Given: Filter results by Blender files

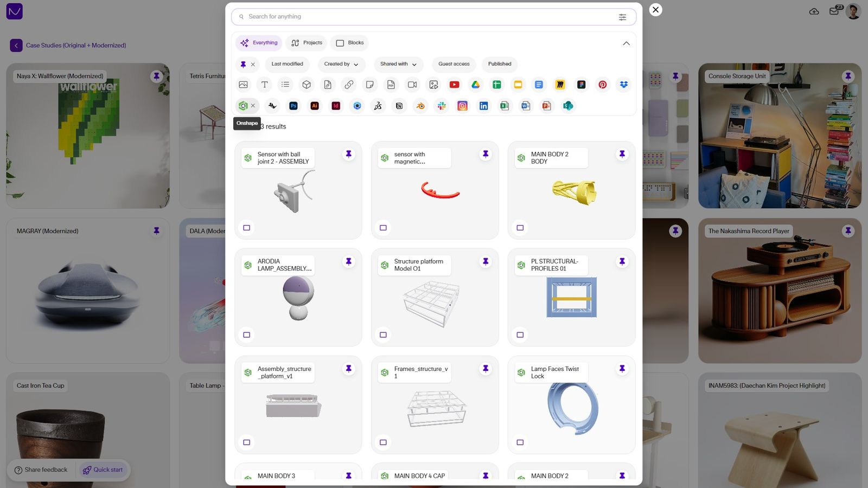Looking at the screenshot, I should (x=420, y=106).
